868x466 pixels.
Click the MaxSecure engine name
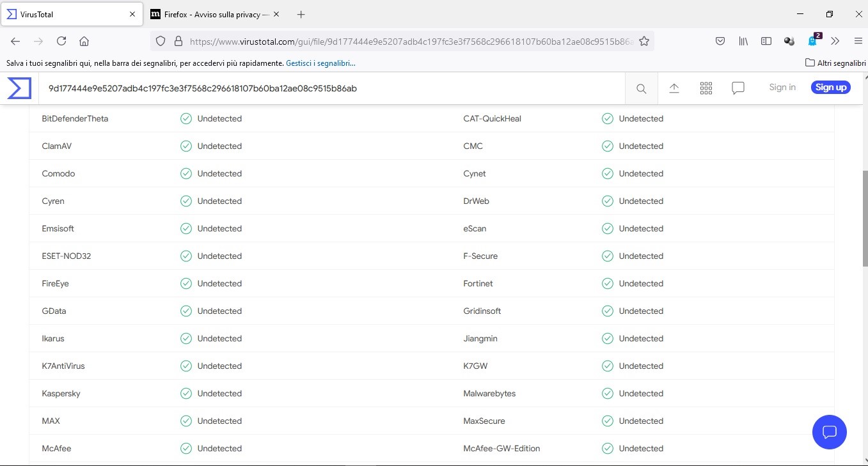pos(484,421)
